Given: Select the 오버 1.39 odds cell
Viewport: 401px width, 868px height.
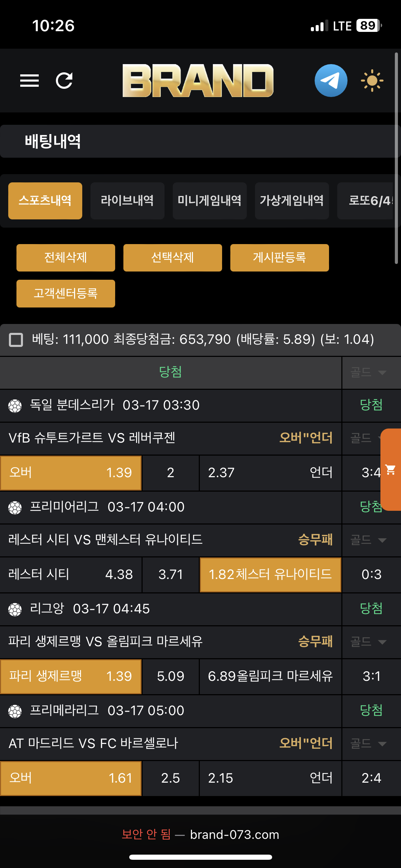Looking at the screenshot, I should point(71,473).
